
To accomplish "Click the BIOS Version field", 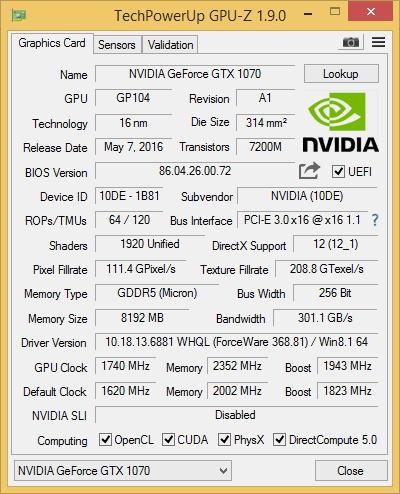I will [x=195, y=171].
